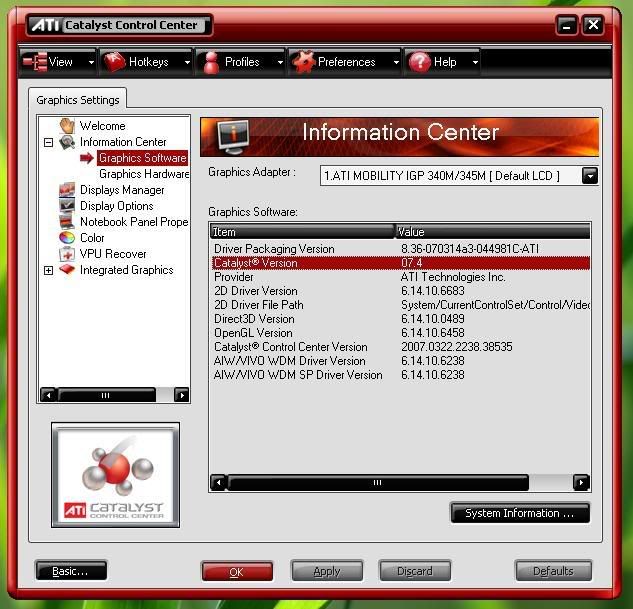Viewport: 633px width, 609px height.
Task: Click the Basic... button
Action: (71, 571)
